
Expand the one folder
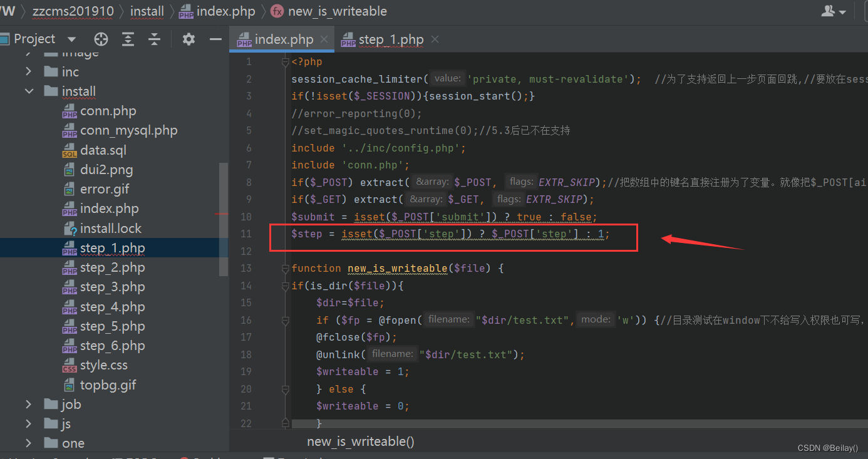[29, 443]
